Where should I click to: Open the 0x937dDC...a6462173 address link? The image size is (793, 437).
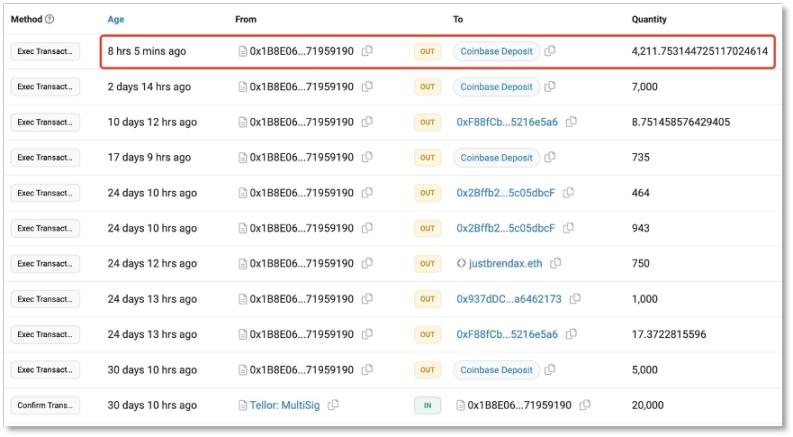coord(506,299)
